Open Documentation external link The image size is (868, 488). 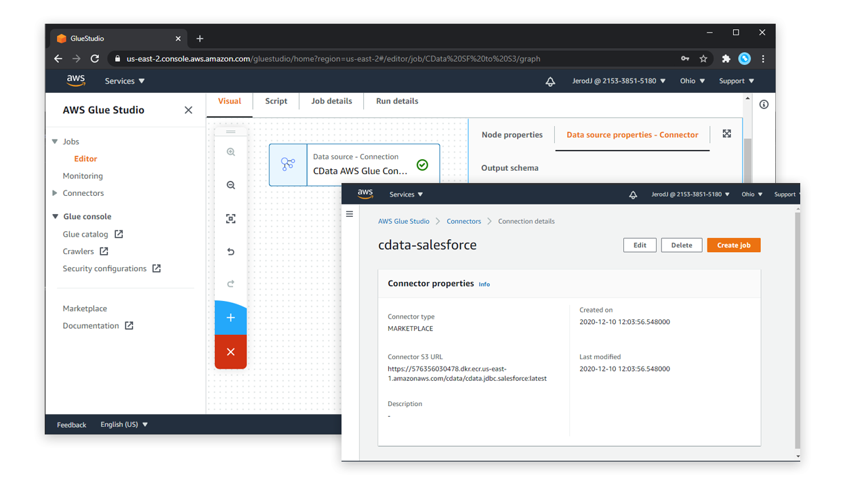98,325
